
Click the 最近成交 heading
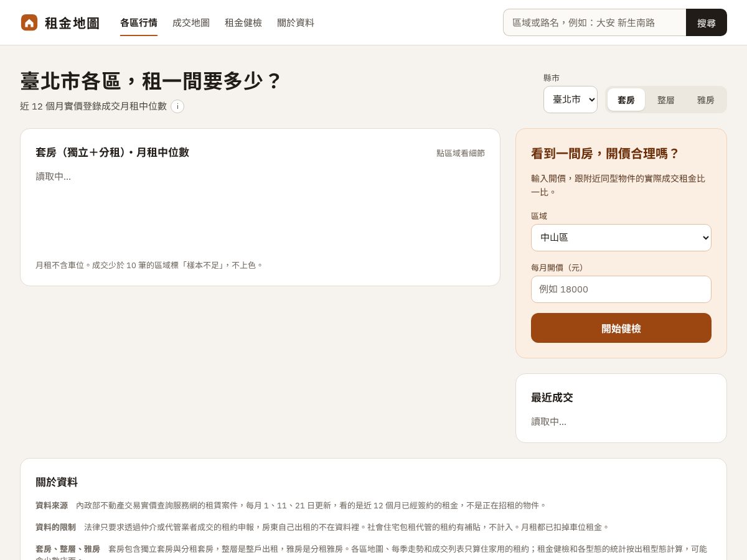[552, 398]
